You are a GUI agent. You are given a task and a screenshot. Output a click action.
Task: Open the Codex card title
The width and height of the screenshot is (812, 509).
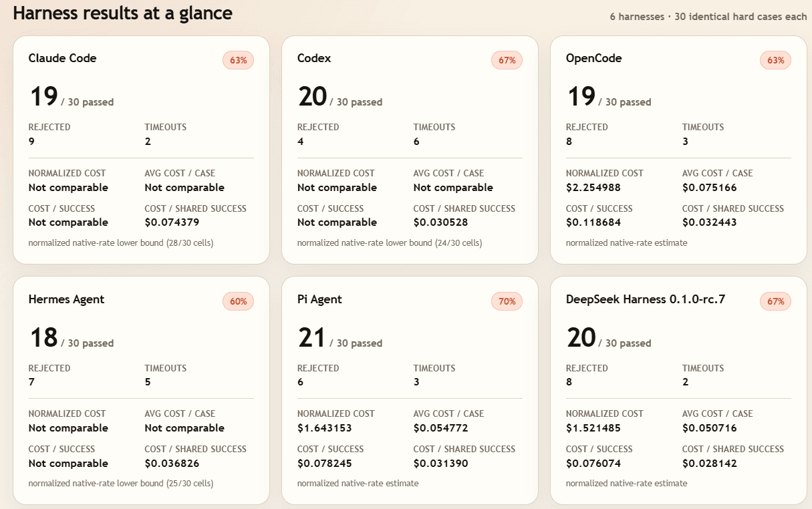[x=314, y=58]
